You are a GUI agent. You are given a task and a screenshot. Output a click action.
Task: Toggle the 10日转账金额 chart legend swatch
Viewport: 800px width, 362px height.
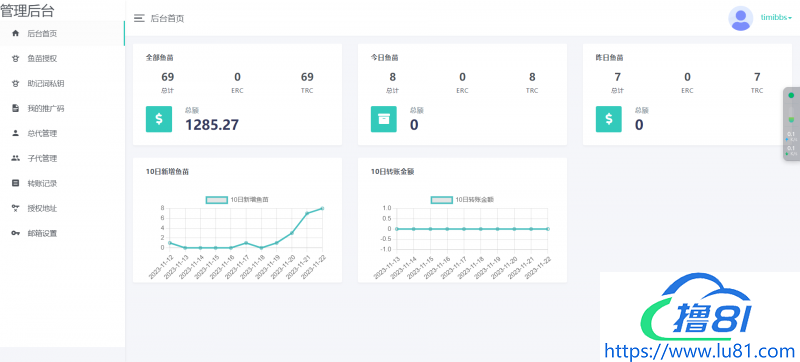[x=442, y=200]
